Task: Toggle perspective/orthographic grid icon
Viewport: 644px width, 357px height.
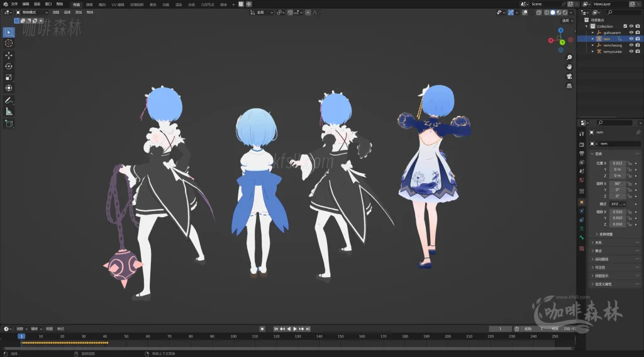Action: (569, 86)
